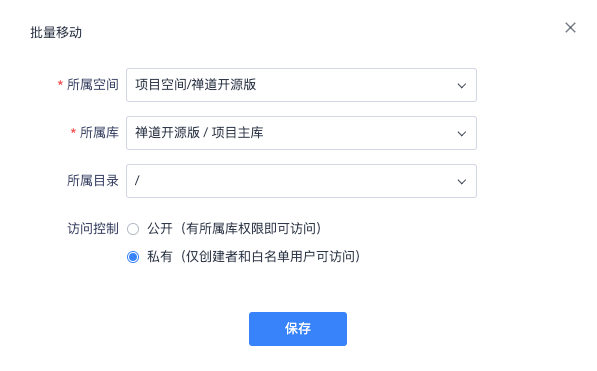
Task: Choose the 私有(仅创建者和白名单用户可访问)option label
Action: 254,257
